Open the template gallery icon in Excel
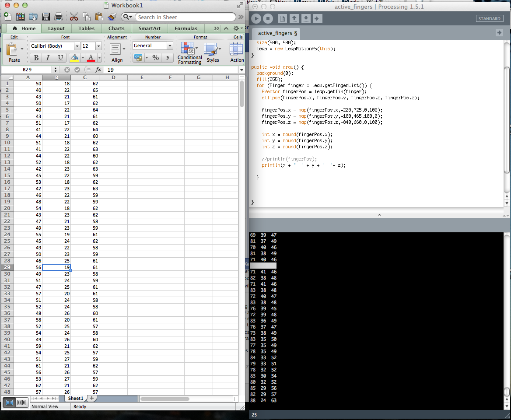The height and width of the screenshot is (420, 511). 20,17
